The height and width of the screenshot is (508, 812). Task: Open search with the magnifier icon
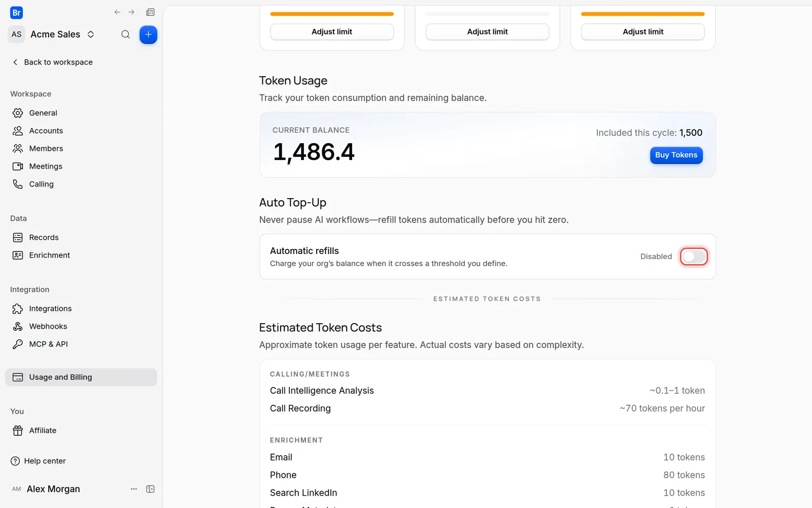click(x=125, y=35)
